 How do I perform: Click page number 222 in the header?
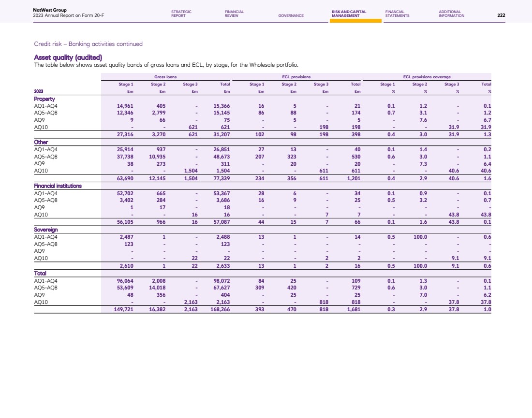click(x=501, y=15)
